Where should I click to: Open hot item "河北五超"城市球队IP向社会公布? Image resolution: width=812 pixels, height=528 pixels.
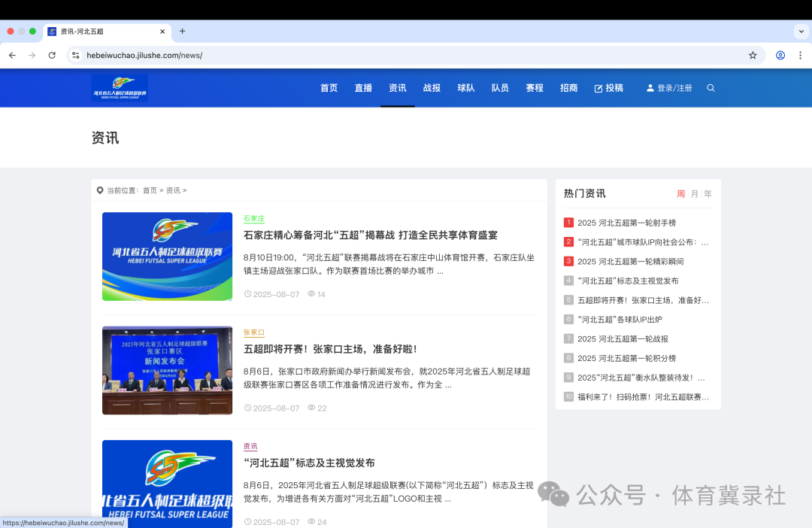point(643,242)
